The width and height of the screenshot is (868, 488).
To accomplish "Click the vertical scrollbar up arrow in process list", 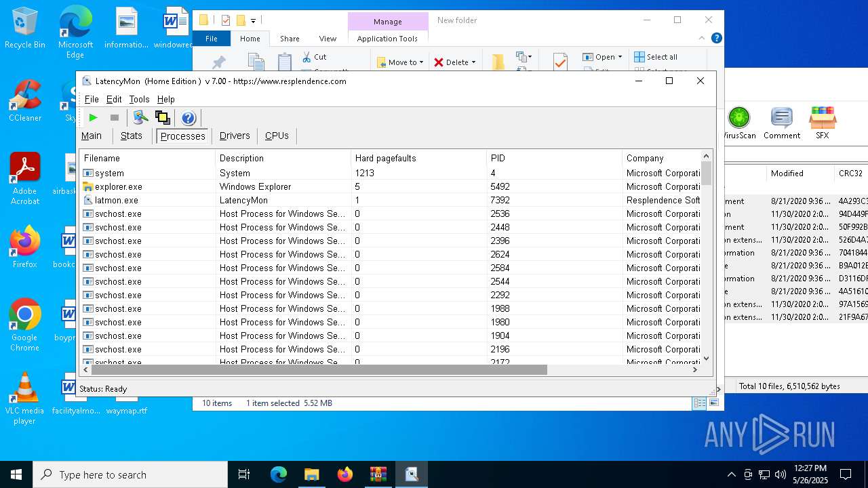I will [706, 156].
